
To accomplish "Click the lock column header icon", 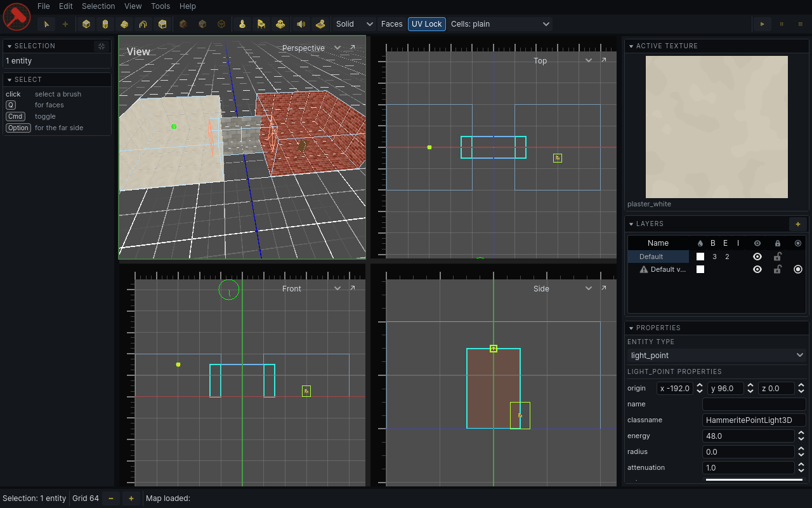I will coord(778,243).
